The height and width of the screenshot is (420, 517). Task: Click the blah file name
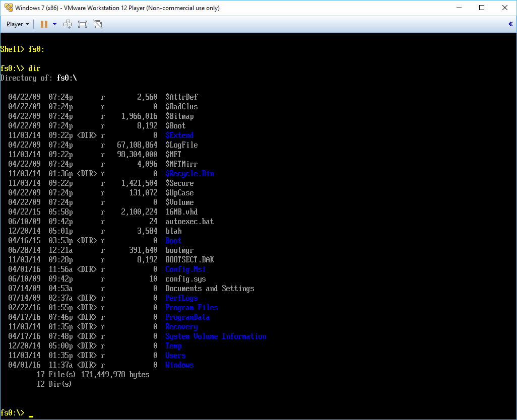pyautogui.click(x=173, y=231)
